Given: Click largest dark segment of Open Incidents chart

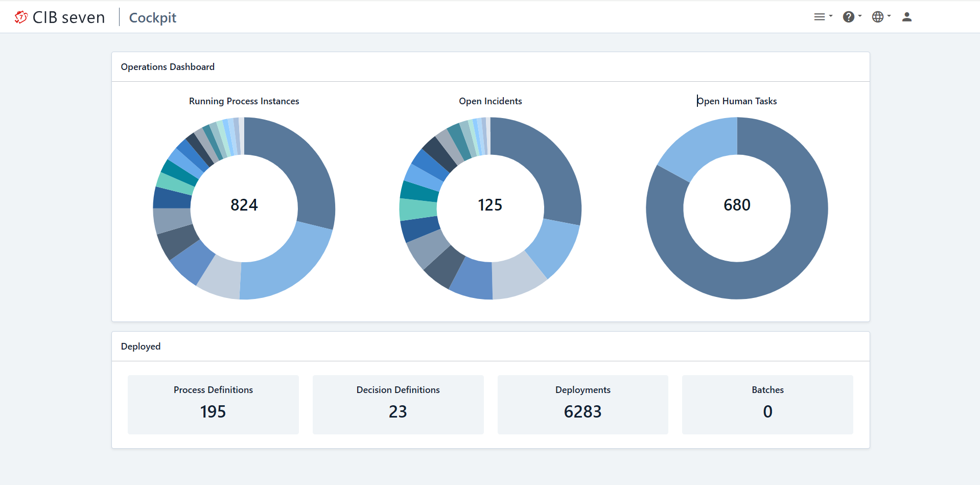Looking at the screenshot, I should (546, 166).
